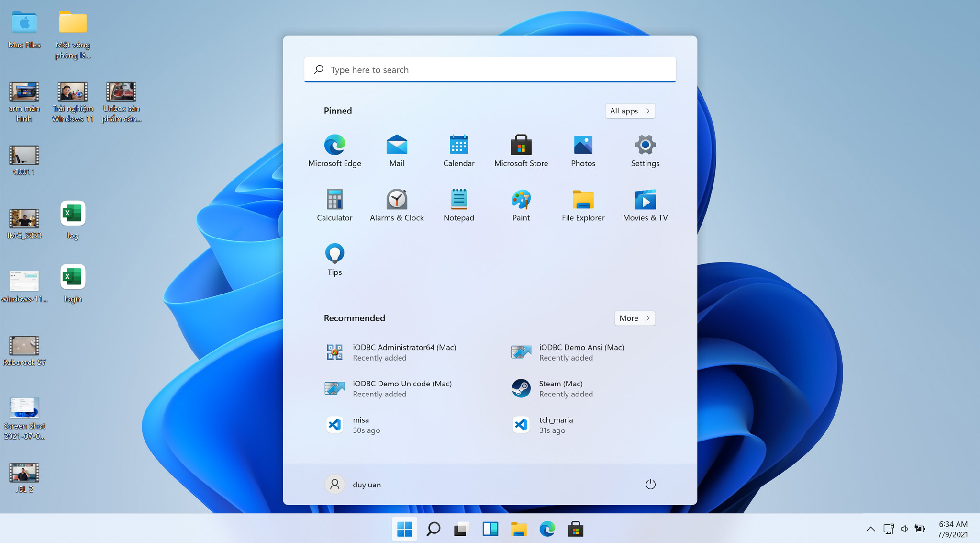Click the network icon in system tray

pos(889,529)
